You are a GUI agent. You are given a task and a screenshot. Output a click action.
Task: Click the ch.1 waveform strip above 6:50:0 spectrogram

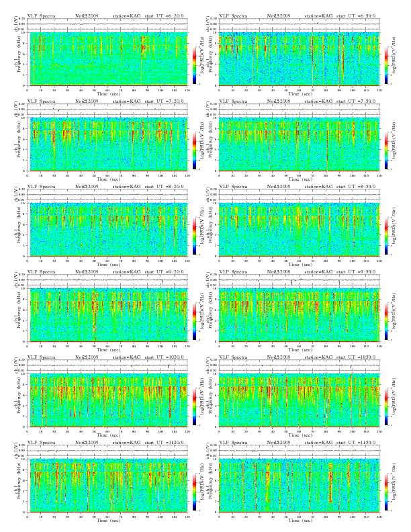(299, 24)
